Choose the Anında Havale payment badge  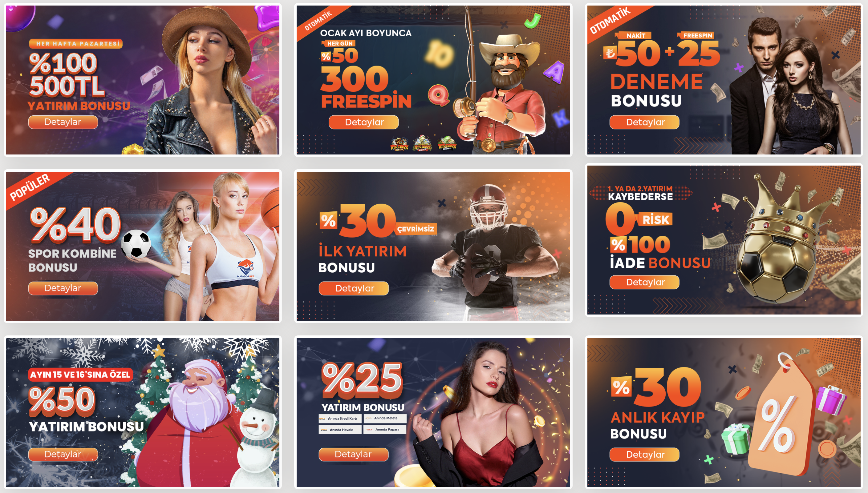(340, 430)
